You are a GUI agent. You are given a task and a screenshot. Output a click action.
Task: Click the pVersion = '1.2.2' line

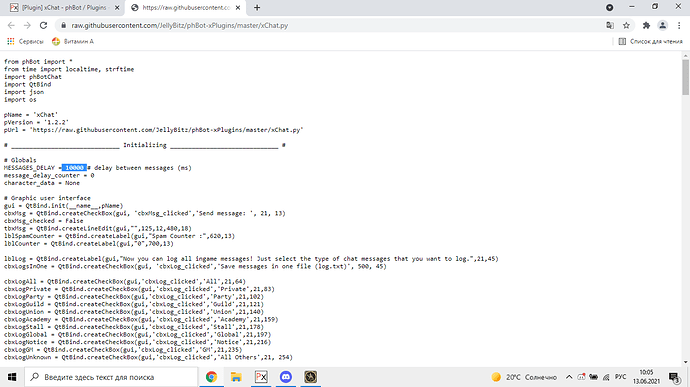pyautogui.click(x=37, y=122)
